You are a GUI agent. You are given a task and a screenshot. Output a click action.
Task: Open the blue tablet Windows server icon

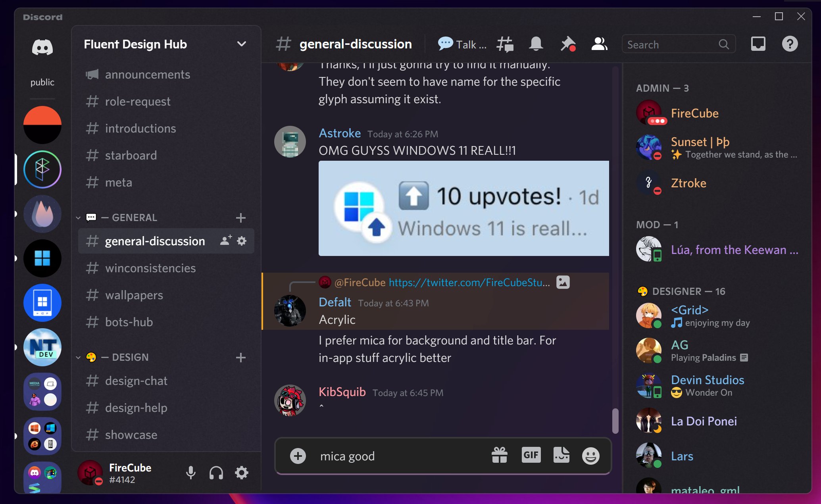(42, 303)
